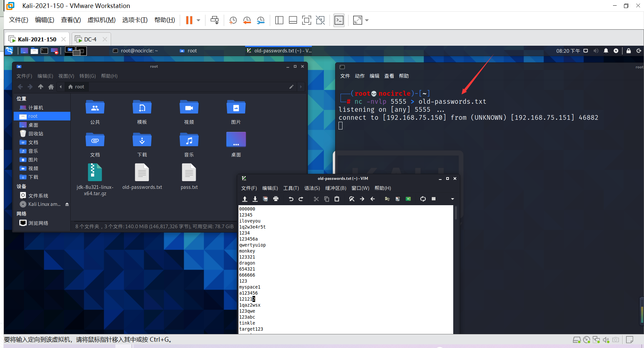Click the edit path pencil icon
Screen dimensions: 644x348
click(291, 87)
